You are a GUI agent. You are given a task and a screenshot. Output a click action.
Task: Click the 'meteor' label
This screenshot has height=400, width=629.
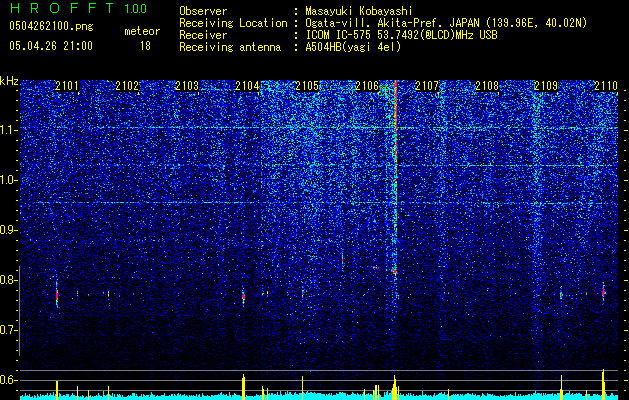tap(142, 31)
